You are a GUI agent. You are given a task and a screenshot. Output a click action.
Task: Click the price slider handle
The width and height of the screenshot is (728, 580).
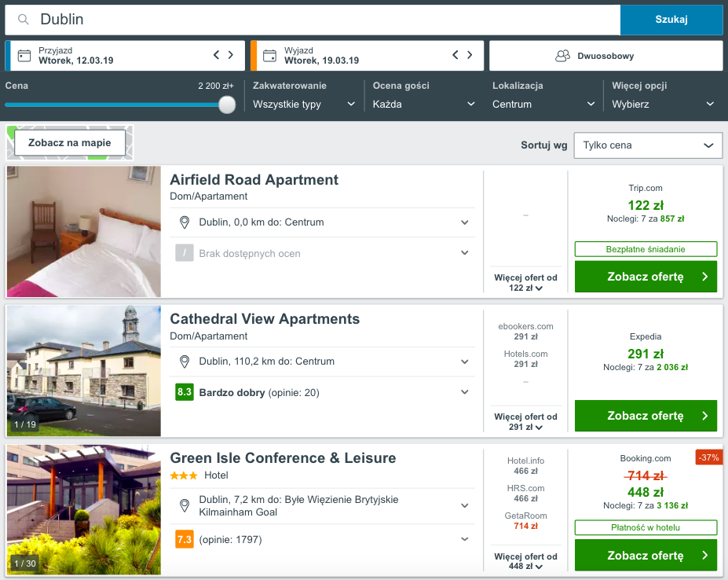pos(227,105)
